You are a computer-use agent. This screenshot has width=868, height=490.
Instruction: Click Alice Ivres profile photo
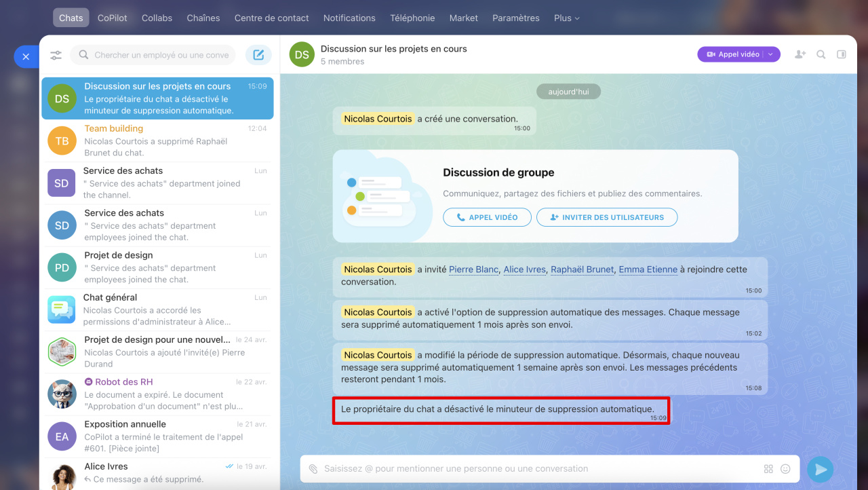click(62, 476)
